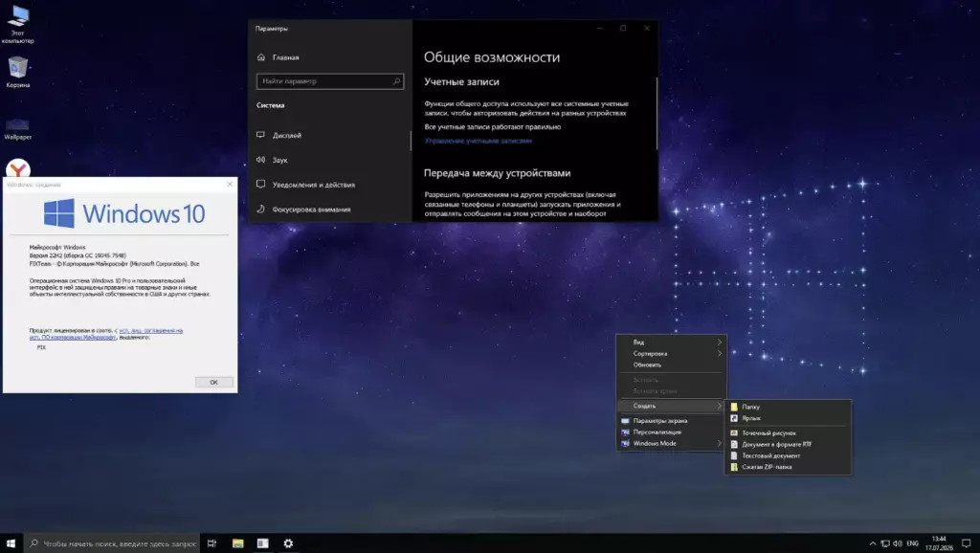
Task: Click the Текстовый документ file icon
Action: pos(734,455)
